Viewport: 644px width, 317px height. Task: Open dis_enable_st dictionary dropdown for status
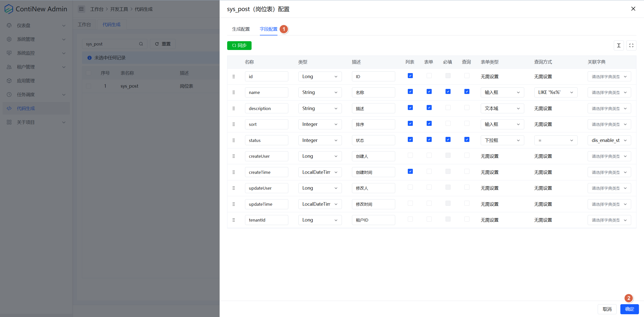609,140
